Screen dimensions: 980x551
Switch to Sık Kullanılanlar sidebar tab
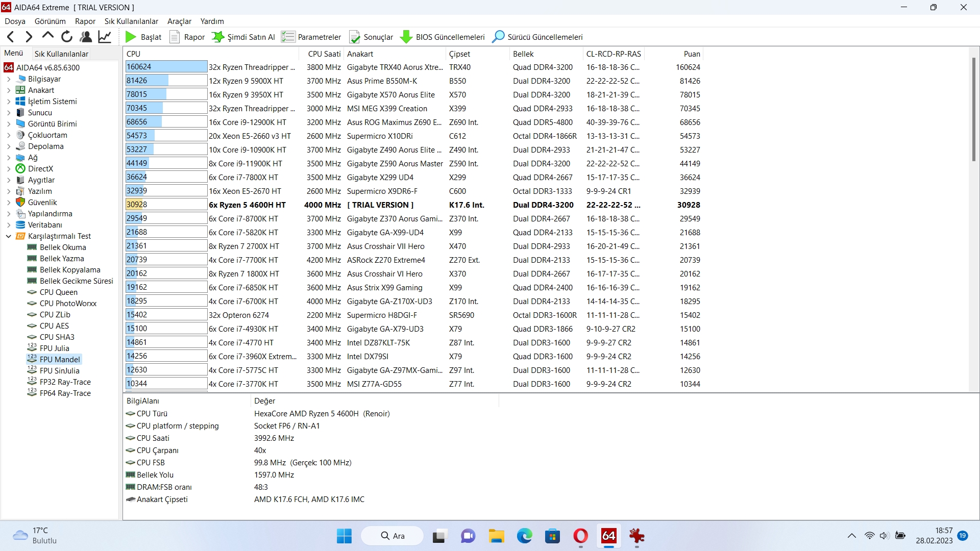point(61,54)
